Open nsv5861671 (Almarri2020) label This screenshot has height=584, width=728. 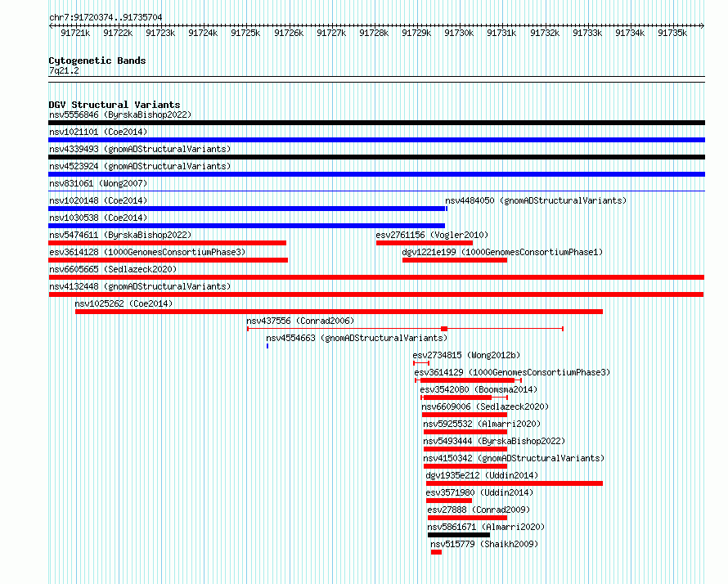[486, 527]
